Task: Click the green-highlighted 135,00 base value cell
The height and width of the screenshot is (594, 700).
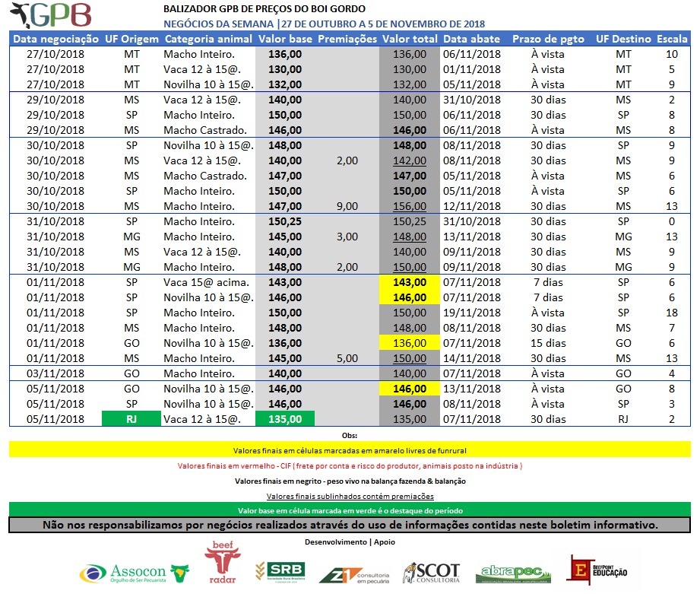Action: coord(285,419)
